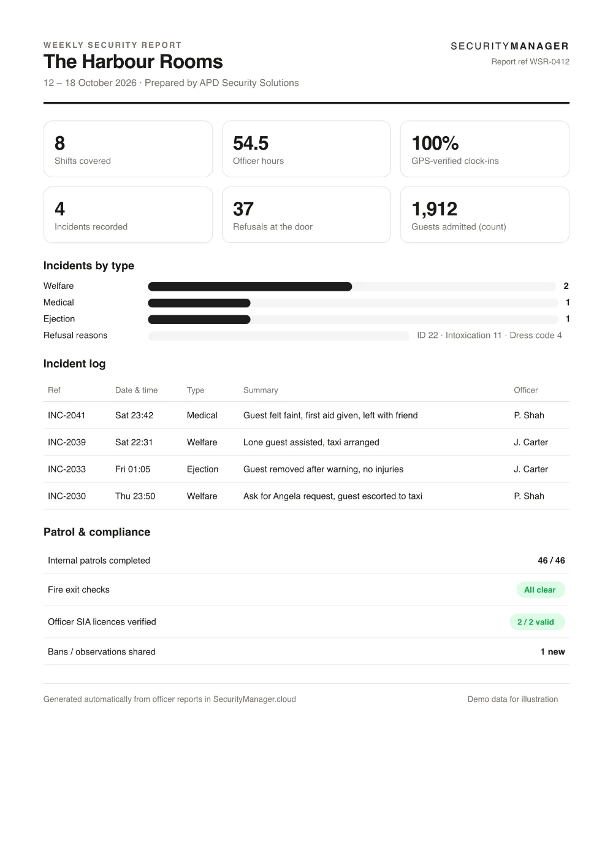Click the Fire exit checks label
613x868 pixels.
click(x=78, y=590)
